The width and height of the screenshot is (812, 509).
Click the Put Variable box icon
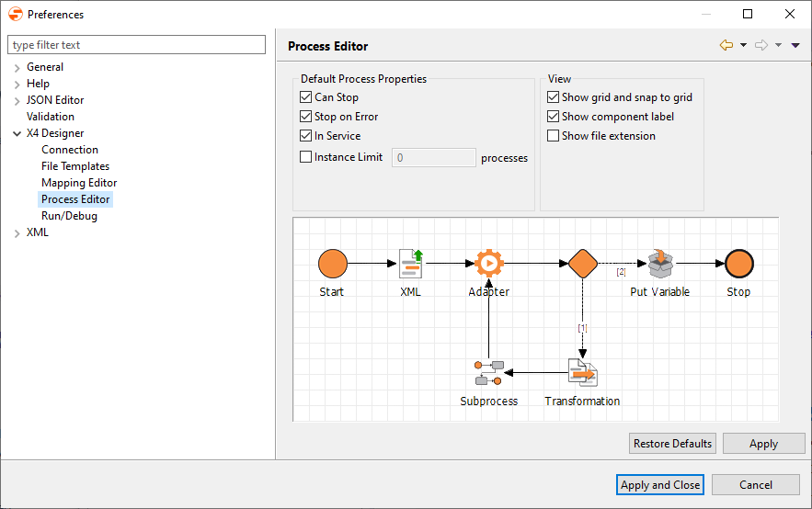point(659,264)
